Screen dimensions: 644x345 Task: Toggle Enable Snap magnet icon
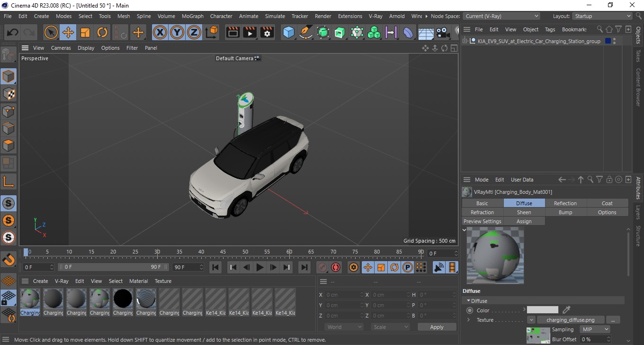click(9, 260)
